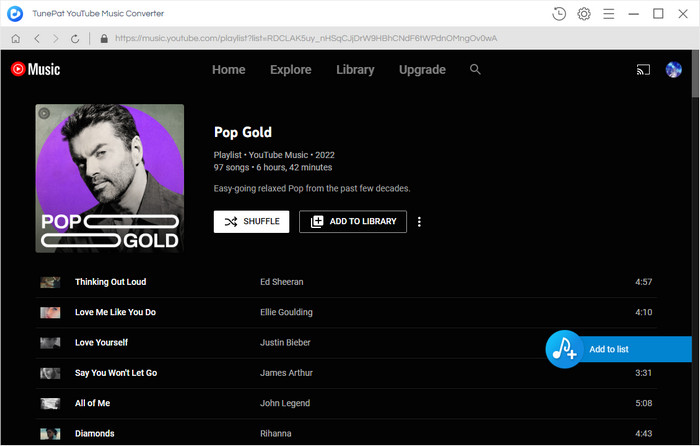The height and width of the screenshot is (446, 700).
Task: Open artist link Ed Sheeran
Action: 282,282
